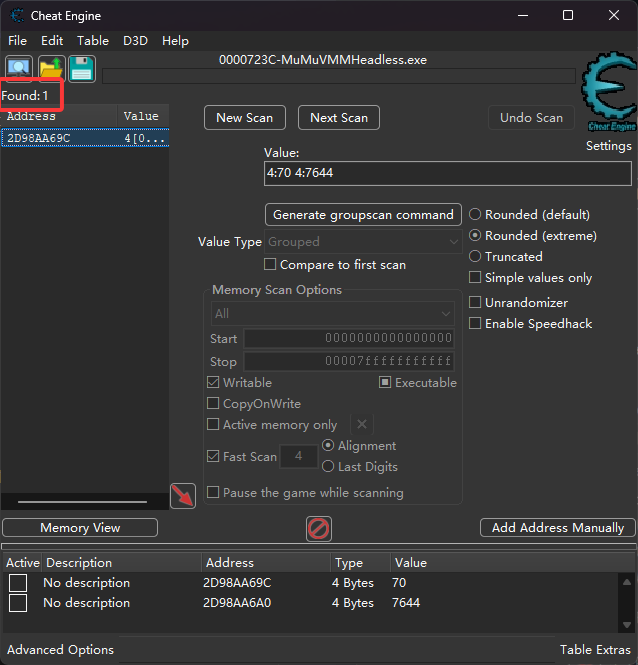Screen dimensions: 638x665
Task: Click the Start address field
Action: (x=349, y=338)
